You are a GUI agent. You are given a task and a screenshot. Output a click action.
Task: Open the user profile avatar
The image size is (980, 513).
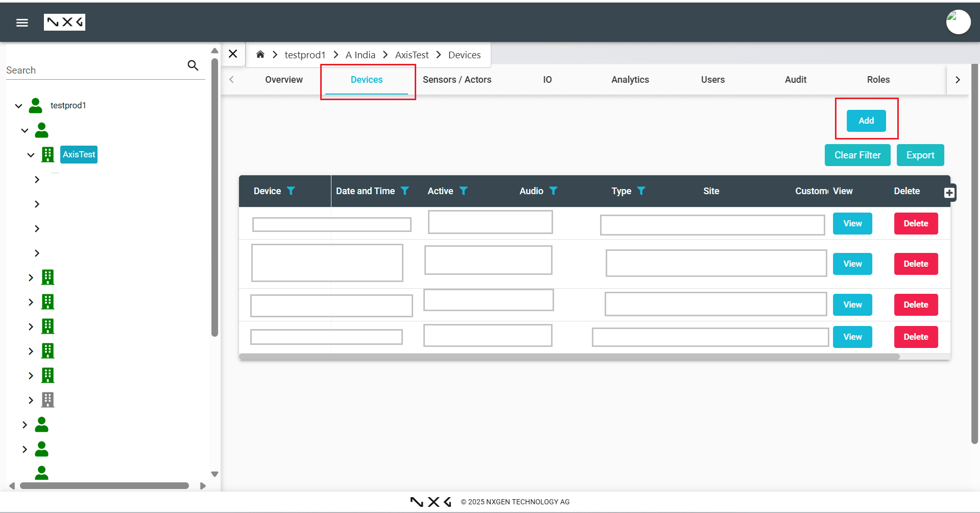[958, 22]
